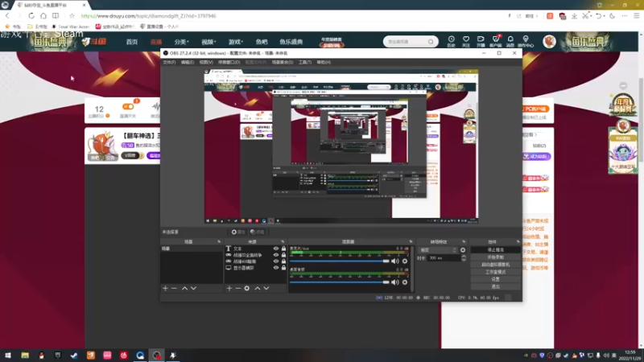Add a new scene with the plus icon
Viewport: 644px width, 362px height.
(166, 289)
